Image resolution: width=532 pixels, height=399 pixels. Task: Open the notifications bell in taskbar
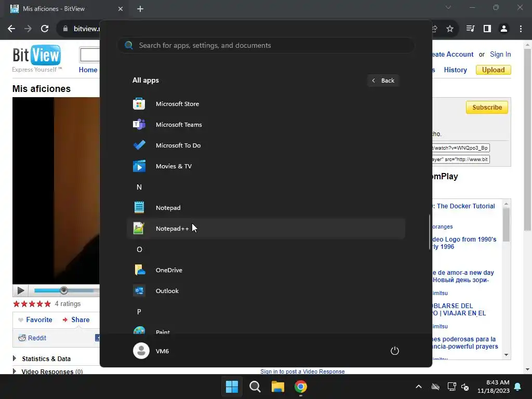[x=518, y=387]
